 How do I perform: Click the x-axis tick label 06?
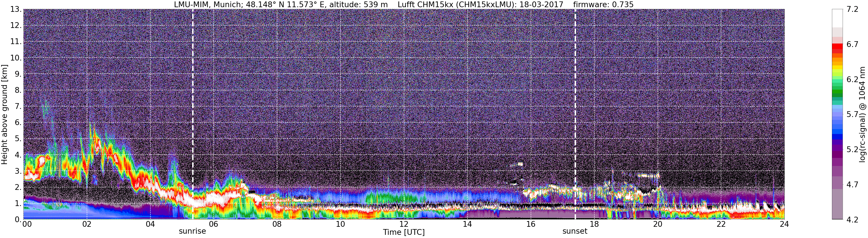[214, 224]
